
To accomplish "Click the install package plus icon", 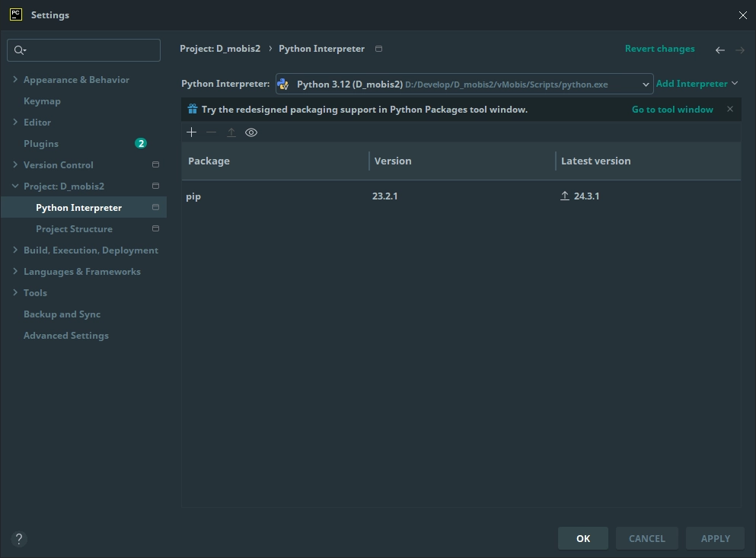I will click(x=191, y=132).
